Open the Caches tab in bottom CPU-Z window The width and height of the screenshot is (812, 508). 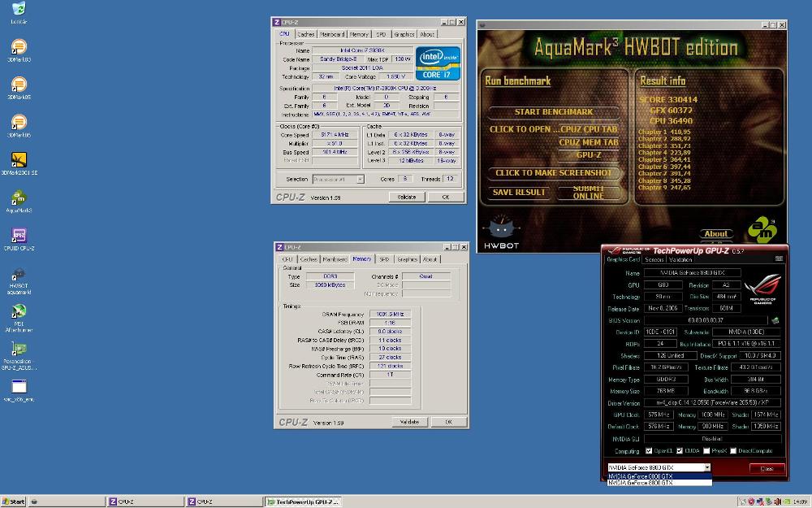click(309, 259)
